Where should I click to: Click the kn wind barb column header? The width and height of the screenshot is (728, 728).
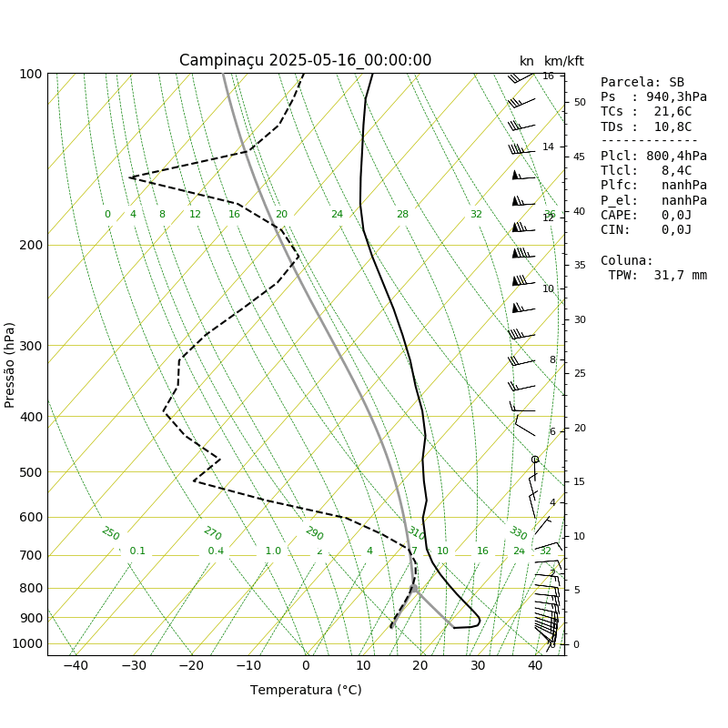click(527, 61)
